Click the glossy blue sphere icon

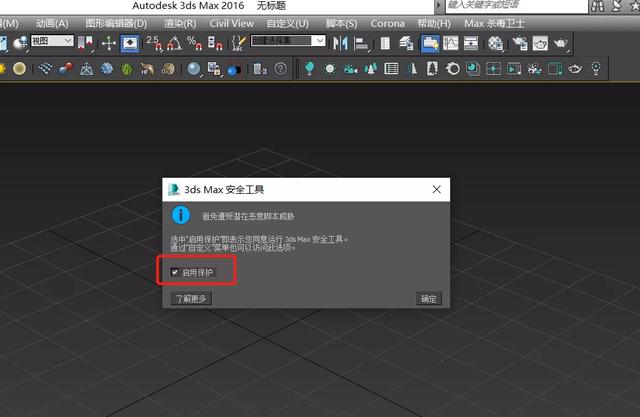pos(194,69)
